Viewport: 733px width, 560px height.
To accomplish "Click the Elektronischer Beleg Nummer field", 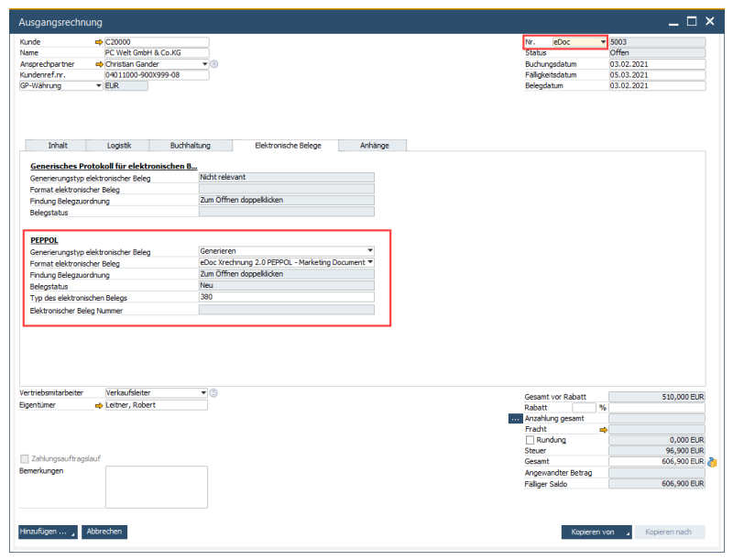I will [287, 310].
